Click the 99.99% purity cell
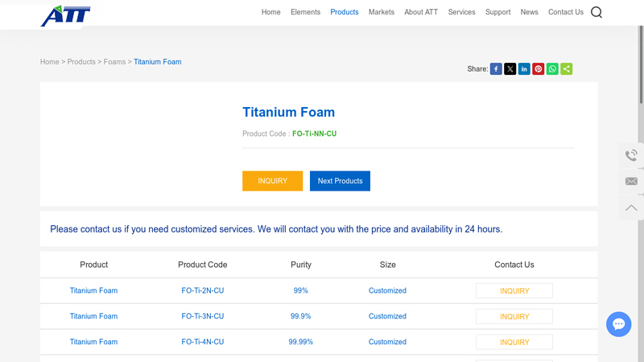The width and height of the screenshot is (644, 362). (300, 342)
